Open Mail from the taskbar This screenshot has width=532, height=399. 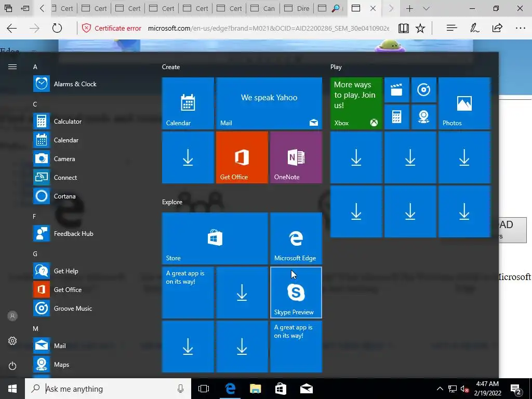pyautogui.click(x=307, y=389)
